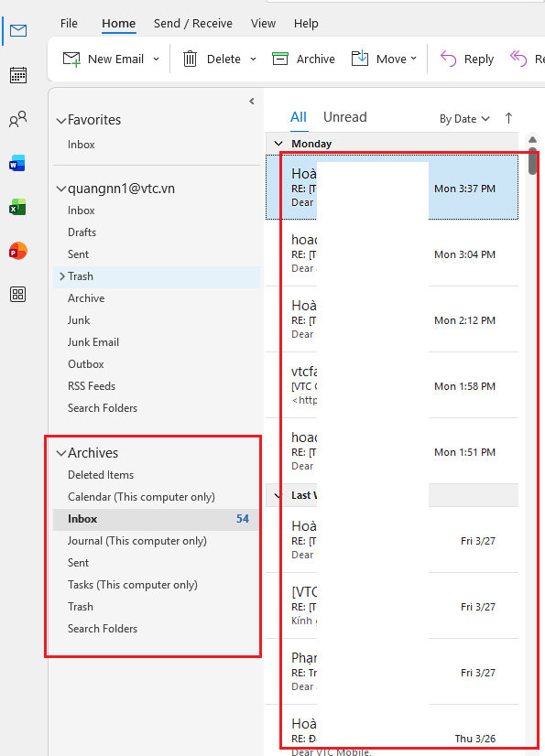
Task: Open Inbox under Favorites
Action: pyautogui.click(x=82, y=145)
